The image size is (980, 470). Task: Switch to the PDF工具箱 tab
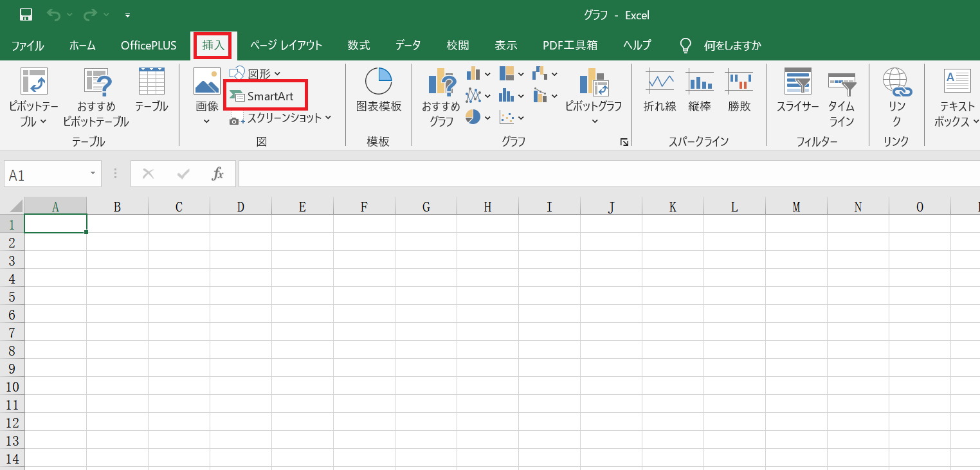click(570, 45)
